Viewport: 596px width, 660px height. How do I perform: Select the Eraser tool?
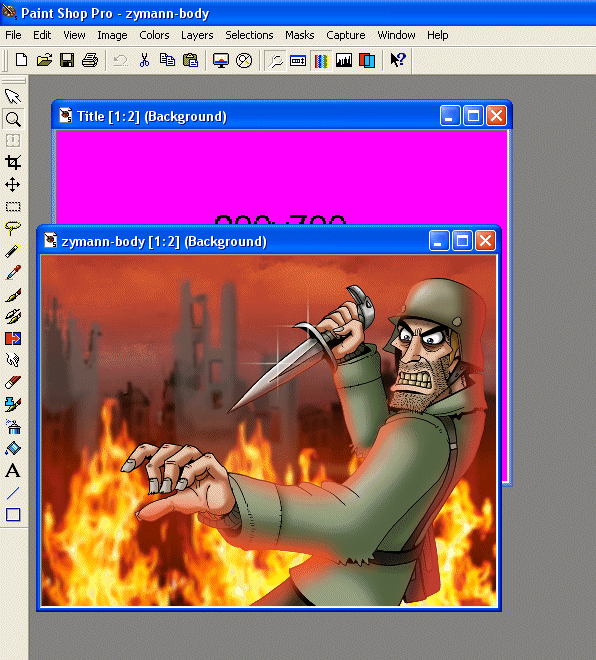tap(13, 382)
